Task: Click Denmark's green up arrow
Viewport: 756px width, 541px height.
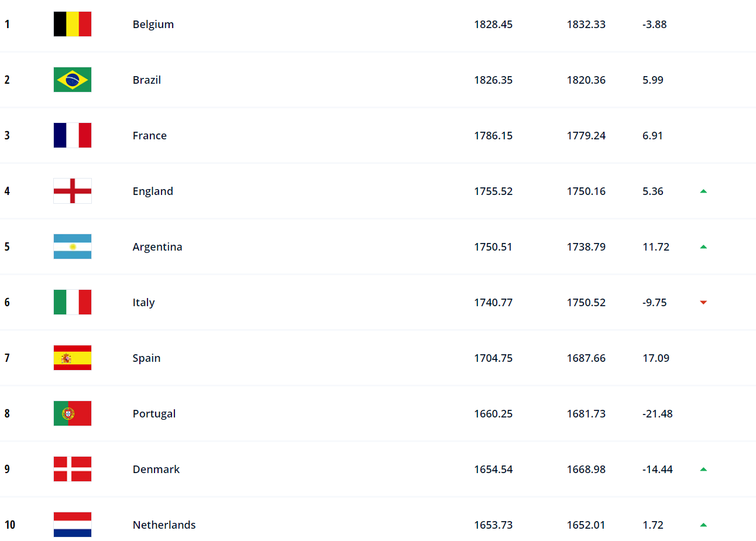Action: 703,469
